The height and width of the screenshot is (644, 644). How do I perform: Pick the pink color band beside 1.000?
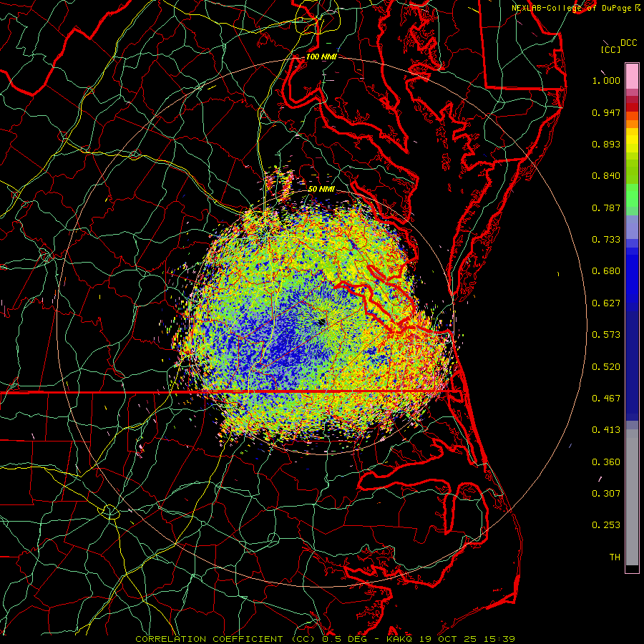pos(632,77)
